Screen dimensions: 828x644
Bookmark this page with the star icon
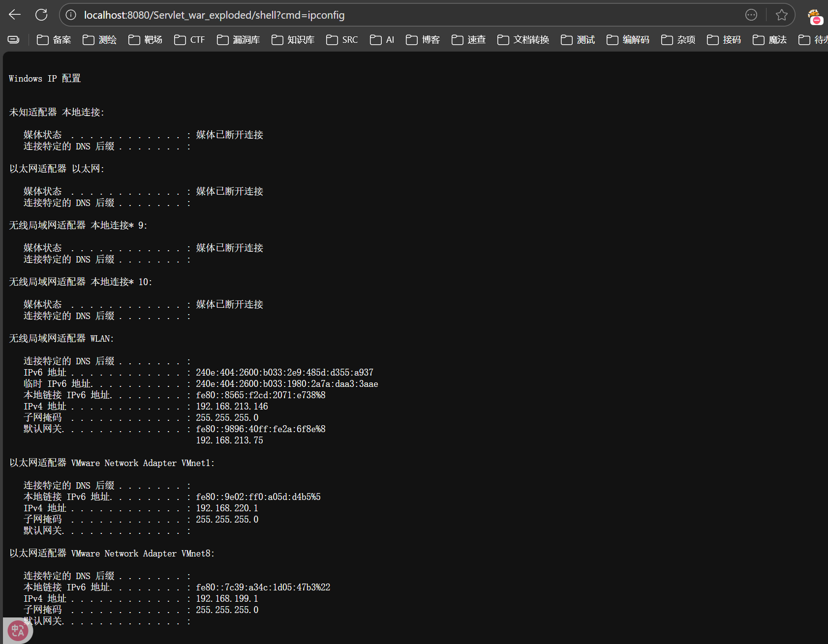(x=781, y=15)
